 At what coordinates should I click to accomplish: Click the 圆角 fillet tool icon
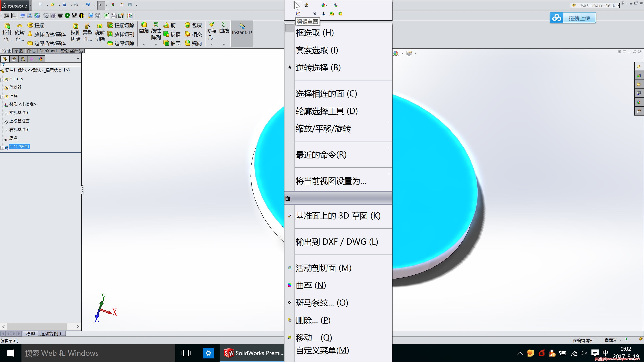pyautogui.click(x=144, y=25)
